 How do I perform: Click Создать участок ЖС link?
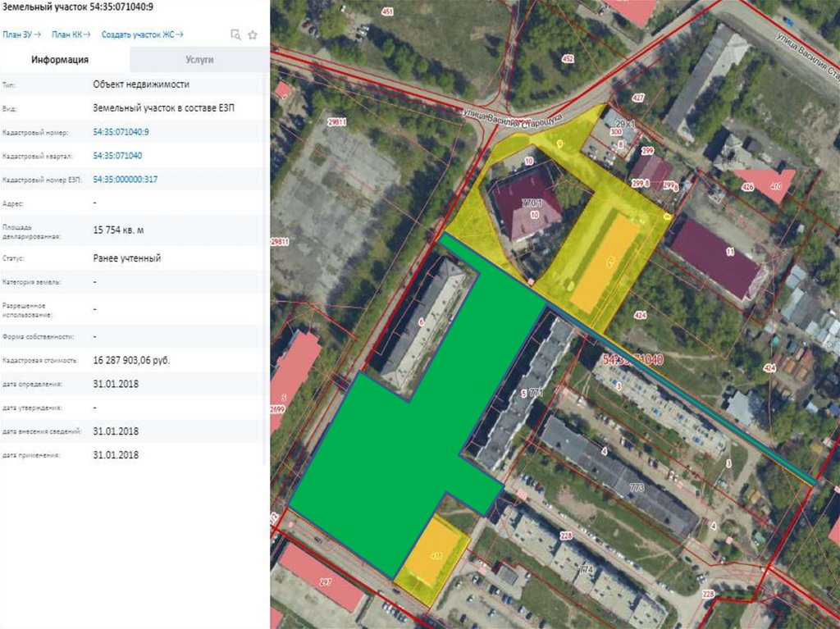pos(143,34)
